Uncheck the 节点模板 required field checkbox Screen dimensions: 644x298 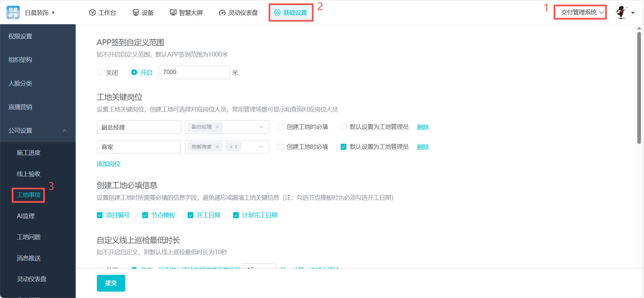coord(145,215)
